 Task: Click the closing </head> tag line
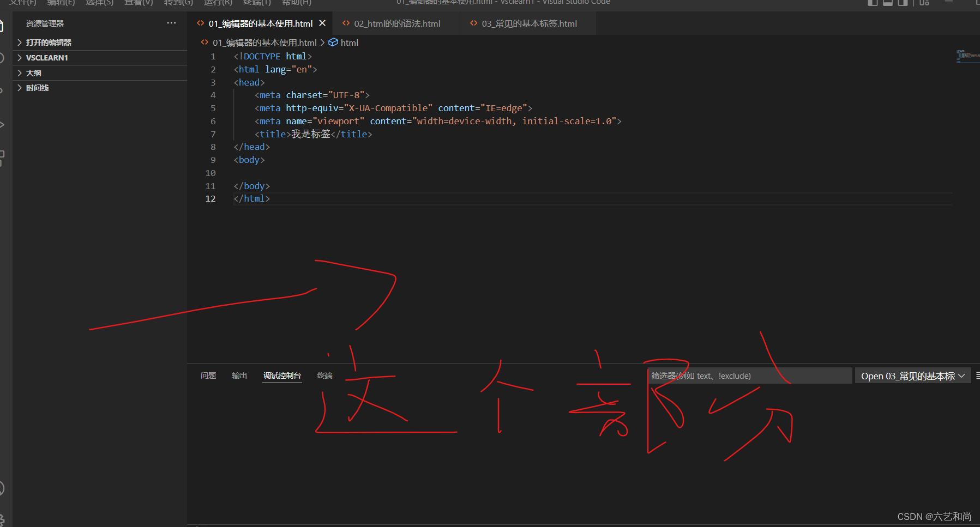(x=252, y=147)
